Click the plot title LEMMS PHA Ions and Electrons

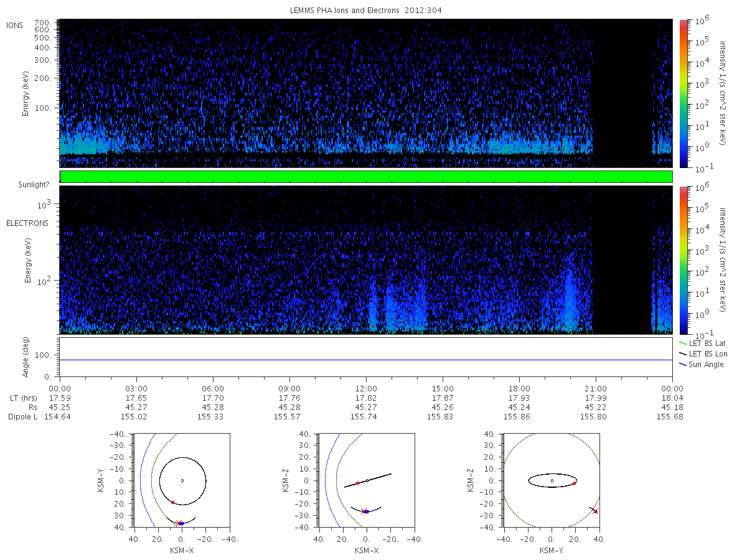click(366, 11)
